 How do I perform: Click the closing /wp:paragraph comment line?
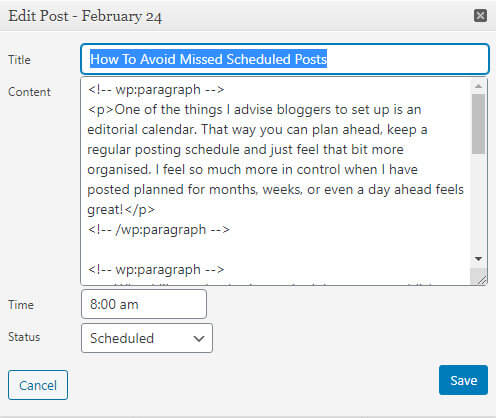[x=159, y=230]
